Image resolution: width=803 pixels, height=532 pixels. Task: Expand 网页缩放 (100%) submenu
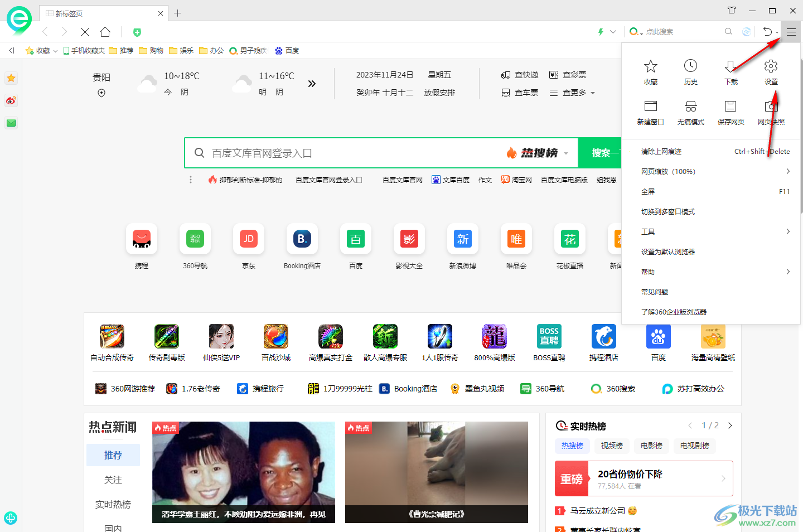coord(711,172)
